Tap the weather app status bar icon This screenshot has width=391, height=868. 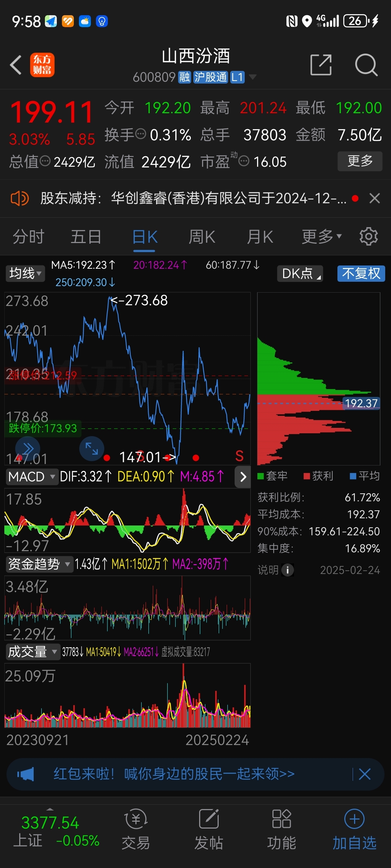tap(85, 21)
